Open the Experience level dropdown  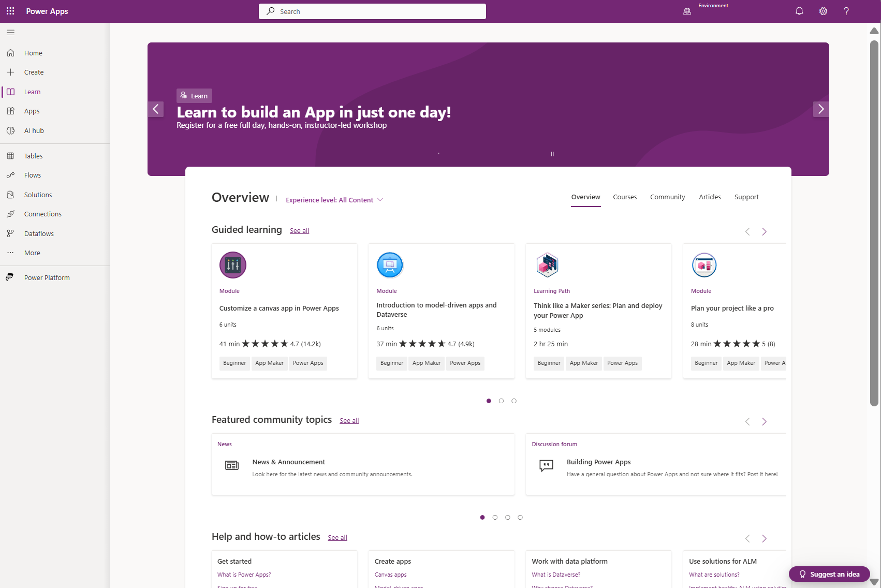pos(334,200)
